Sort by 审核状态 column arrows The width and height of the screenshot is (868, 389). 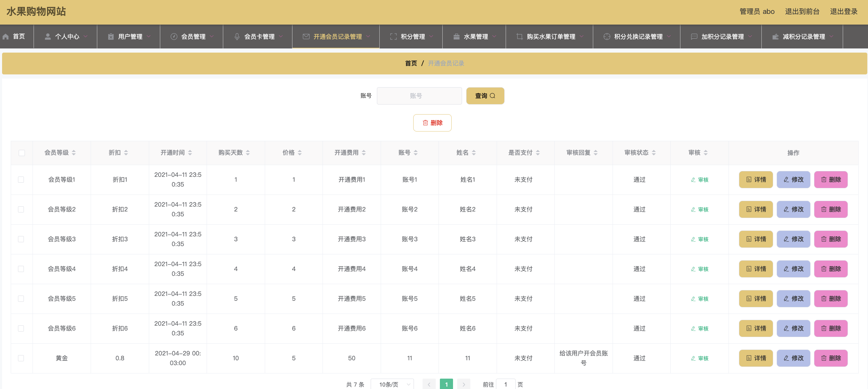tap(654, 153)
